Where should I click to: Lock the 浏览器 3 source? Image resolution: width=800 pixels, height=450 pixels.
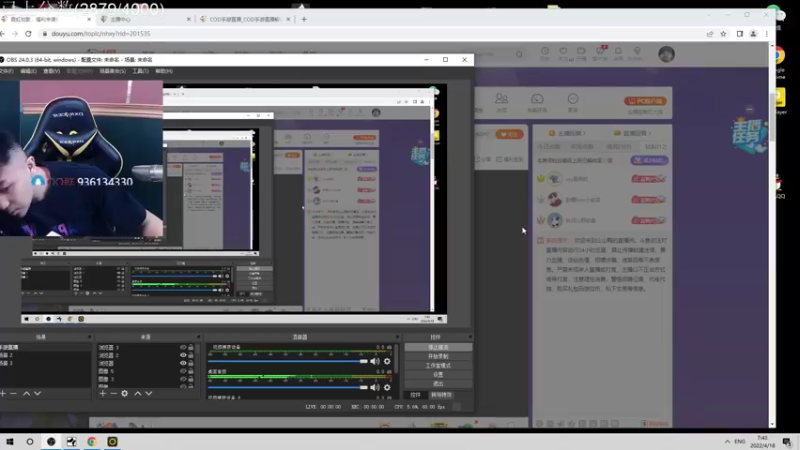(x=191, y=347)
